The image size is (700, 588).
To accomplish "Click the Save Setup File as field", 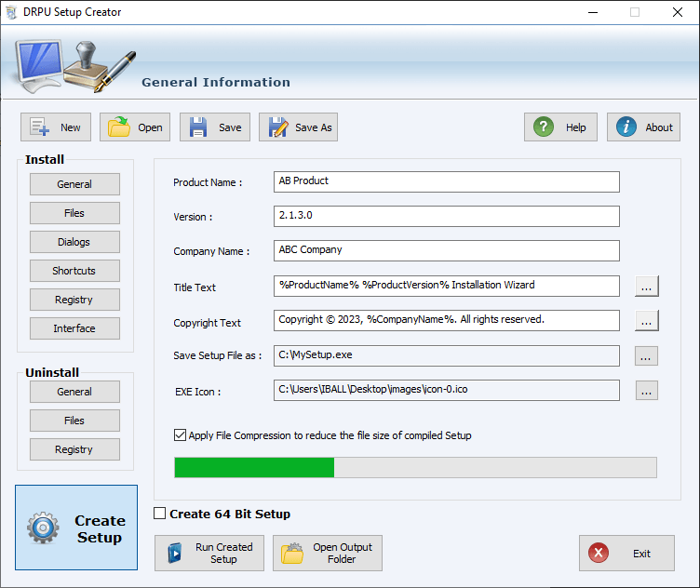I will [447, 355].
